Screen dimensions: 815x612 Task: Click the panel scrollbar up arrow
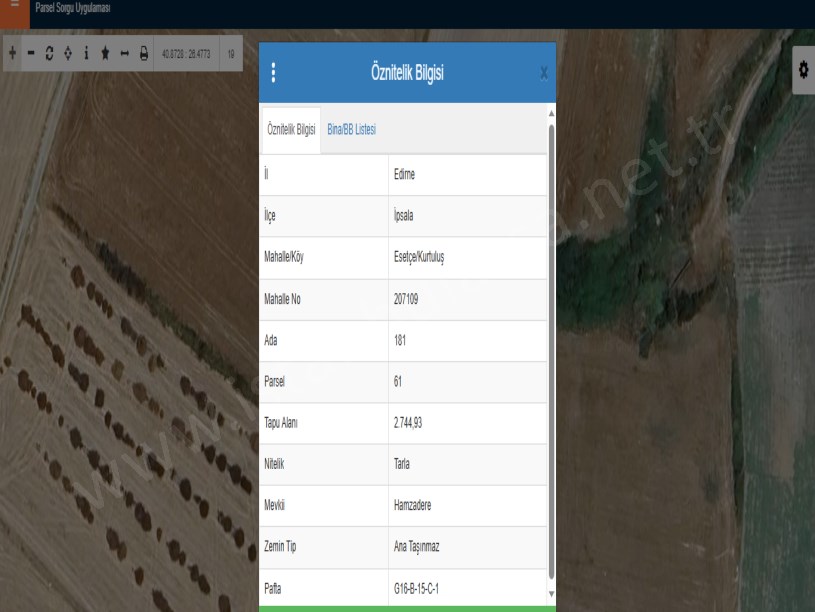click(551, 112)
